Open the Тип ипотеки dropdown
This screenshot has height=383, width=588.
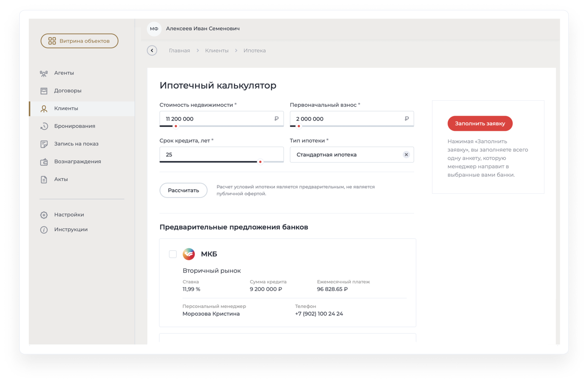tap(352, 155)
